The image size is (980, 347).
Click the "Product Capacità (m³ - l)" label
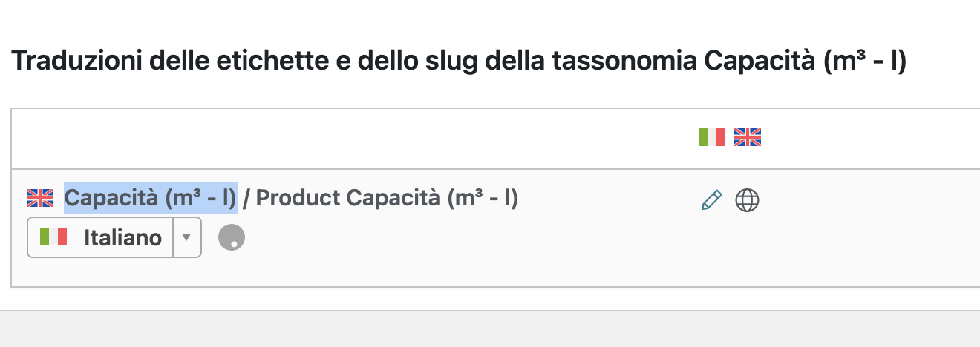point(387,198)
